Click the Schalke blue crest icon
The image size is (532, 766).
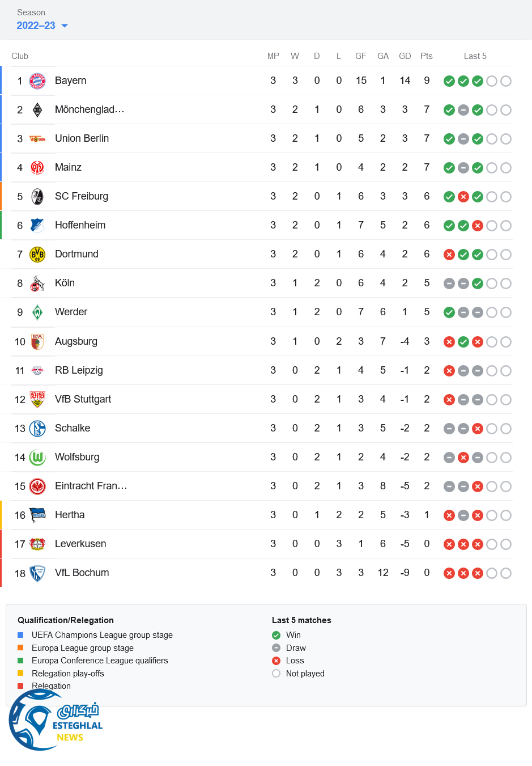click(37, 429)
